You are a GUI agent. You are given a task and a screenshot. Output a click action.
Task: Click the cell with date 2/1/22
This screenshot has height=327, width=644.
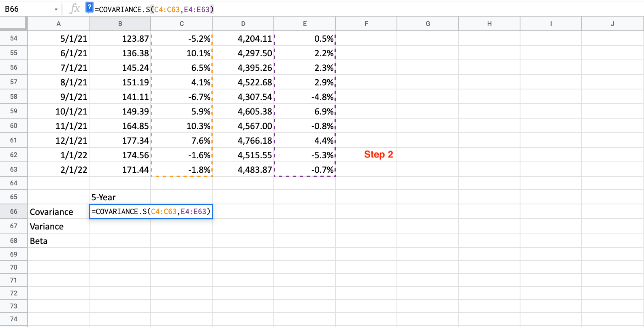[x=58, y=170]
